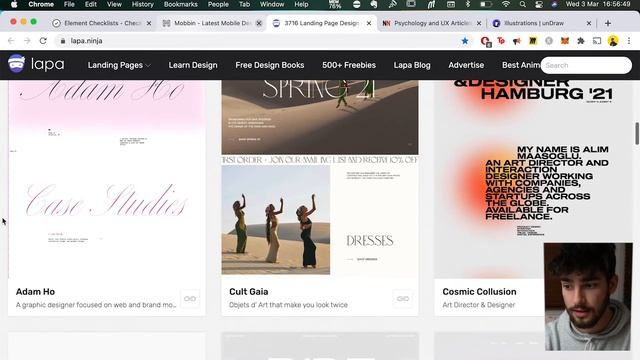Click the link icon on Cult Gaia card
The width and height of the screenshot is (640, 360).
tap(403, 299)
